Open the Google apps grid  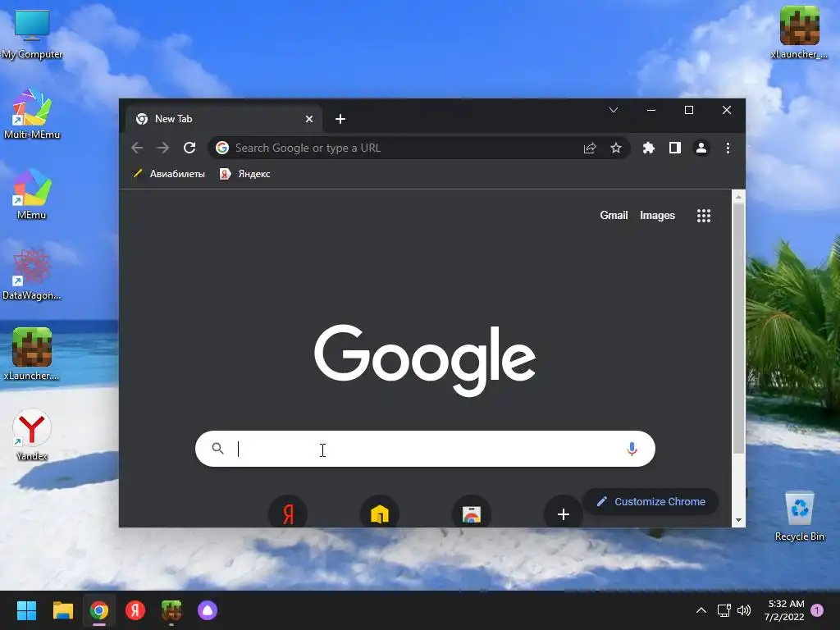(703, 216)
